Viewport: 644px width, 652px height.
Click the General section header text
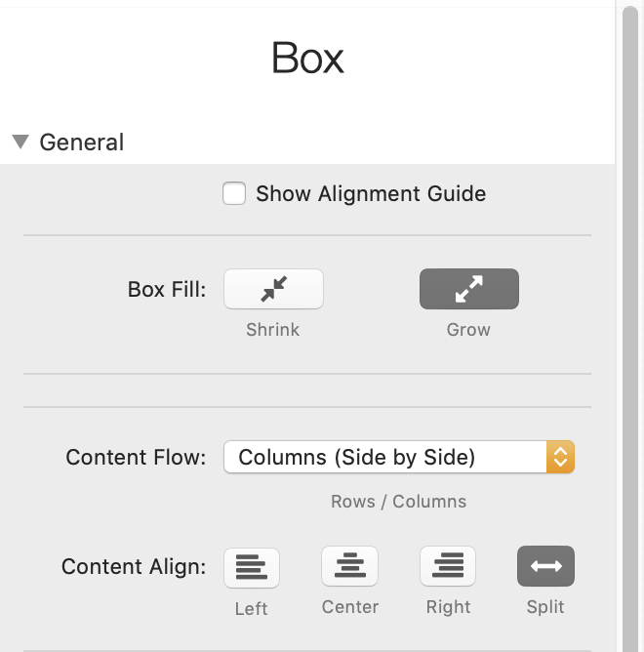[82, 143]
